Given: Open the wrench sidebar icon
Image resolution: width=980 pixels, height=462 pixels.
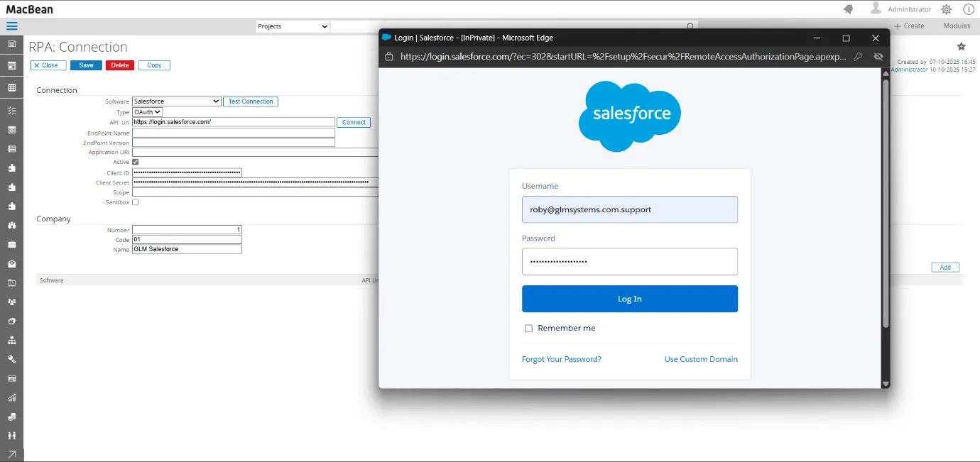Looking at the screenshot, I should click(12, 359).
